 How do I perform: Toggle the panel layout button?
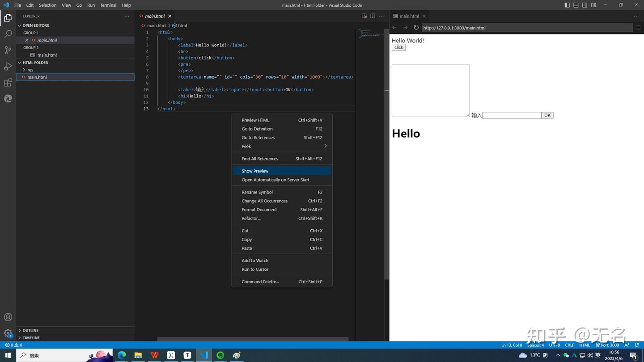[x=576, y=5]
